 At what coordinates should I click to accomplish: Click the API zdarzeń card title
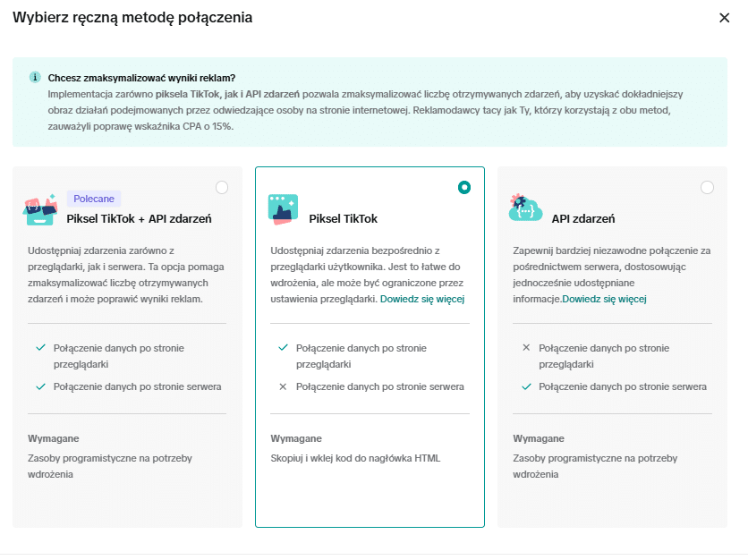click(x=582, y=219)
